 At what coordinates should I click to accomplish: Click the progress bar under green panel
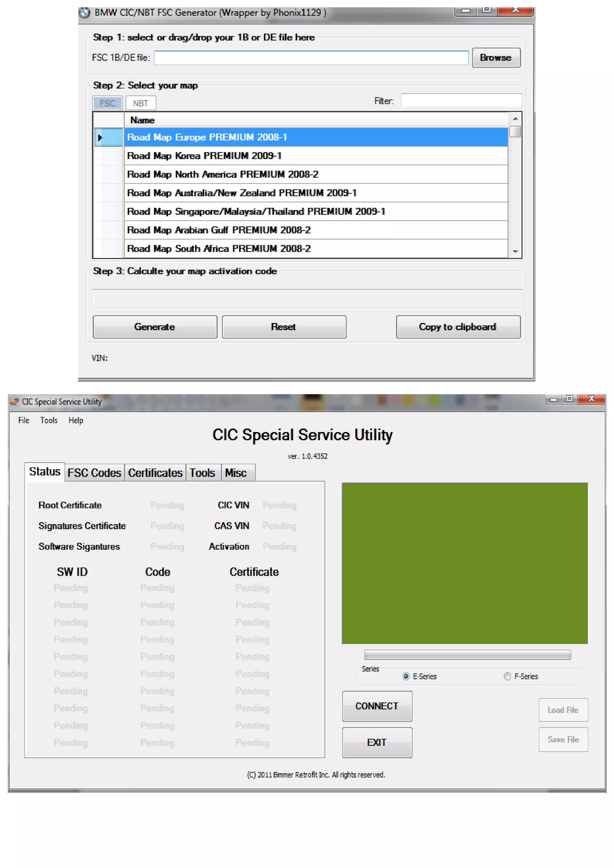(467, 655)
